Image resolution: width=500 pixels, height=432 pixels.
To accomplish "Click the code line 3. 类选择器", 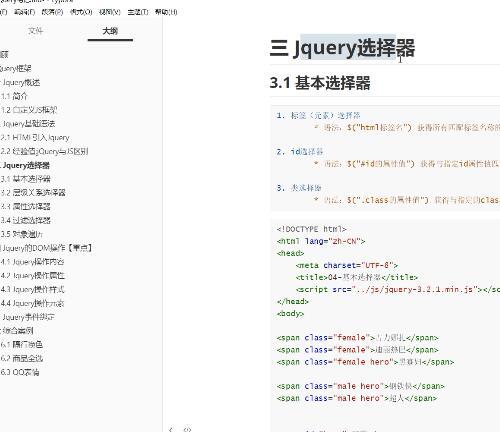I will [299, 188].
